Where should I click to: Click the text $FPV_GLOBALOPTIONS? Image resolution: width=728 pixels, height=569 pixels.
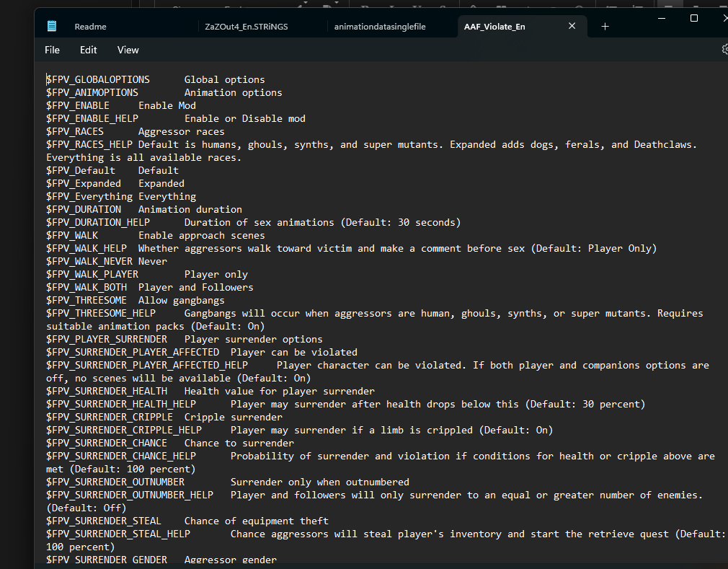[98, 79]
